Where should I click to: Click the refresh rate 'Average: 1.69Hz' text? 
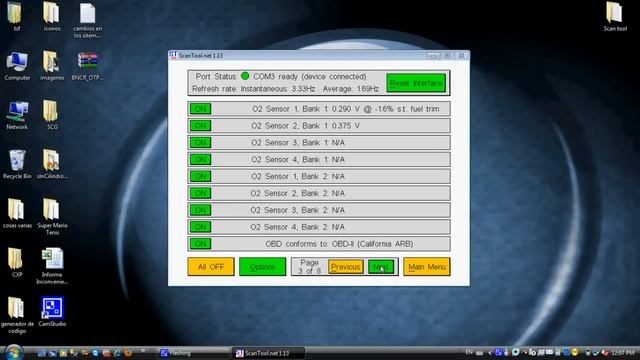[x=351, y=89]
